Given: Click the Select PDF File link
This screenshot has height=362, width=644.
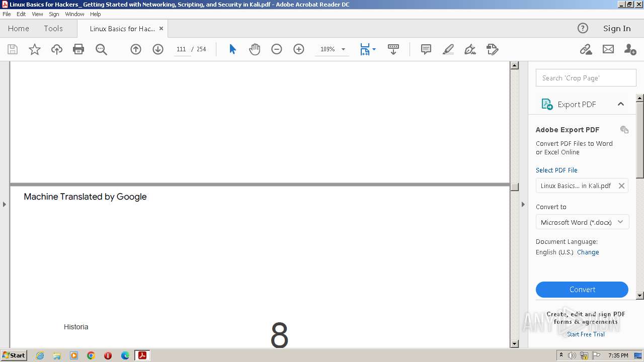Looking at the screenshot, I should [556, 170].
